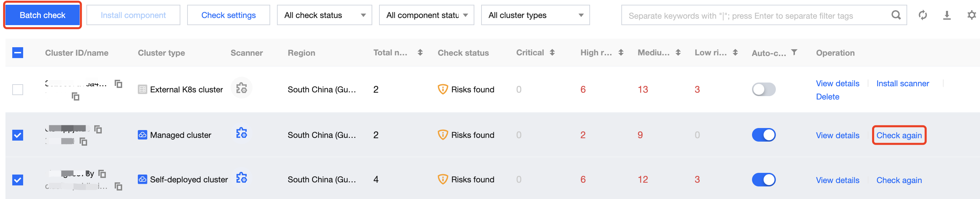Open All check status dropdown
The image size is (980, 199).
(x=324, y=15)
